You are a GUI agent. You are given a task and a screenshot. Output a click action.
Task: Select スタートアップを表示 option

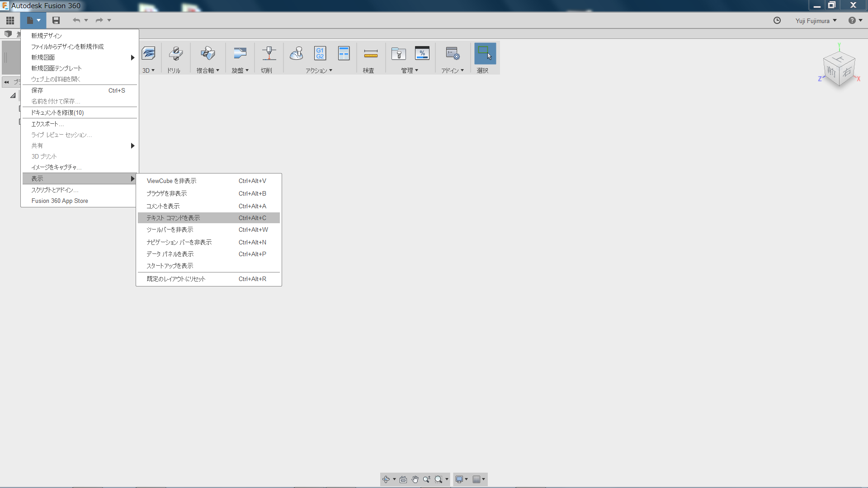[209, 266]
